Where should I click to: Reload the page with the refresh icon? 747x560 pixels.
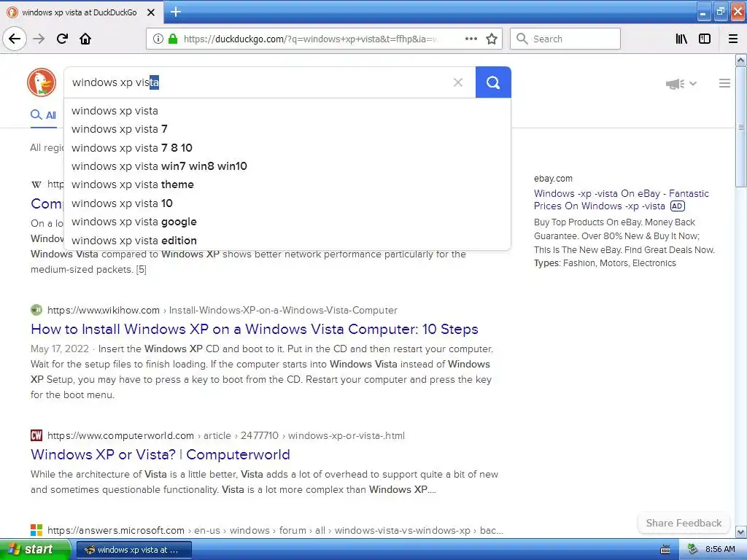[63, 39]
